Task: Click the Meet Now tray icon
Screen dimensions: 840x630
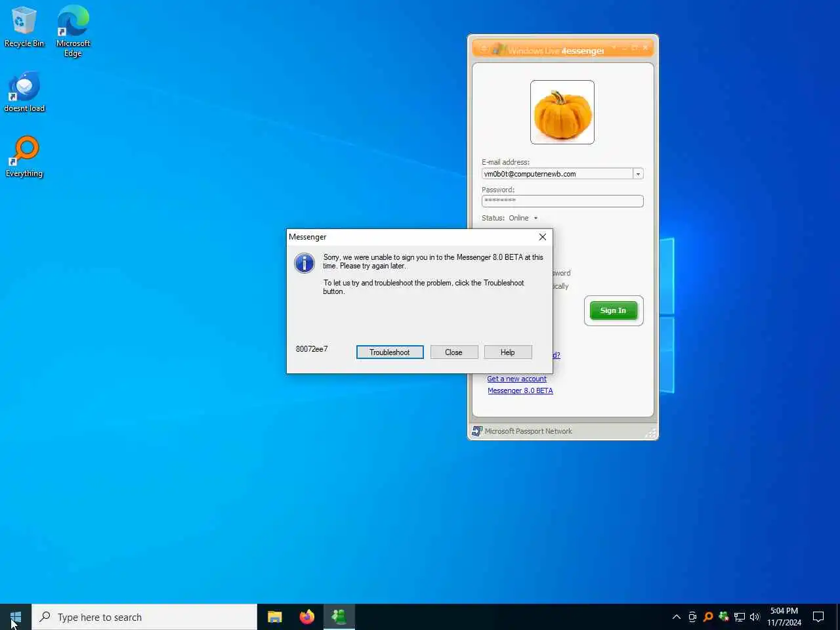Action: tap(692, 617)
